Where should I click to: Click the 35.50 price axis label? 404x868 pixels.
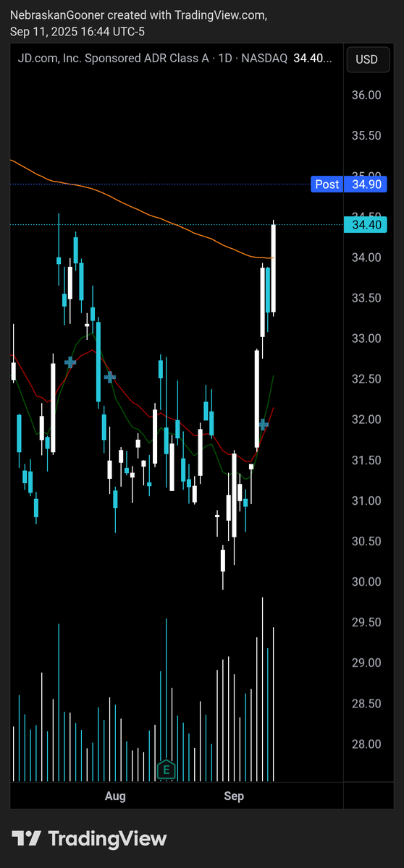[x=366, y=136]
